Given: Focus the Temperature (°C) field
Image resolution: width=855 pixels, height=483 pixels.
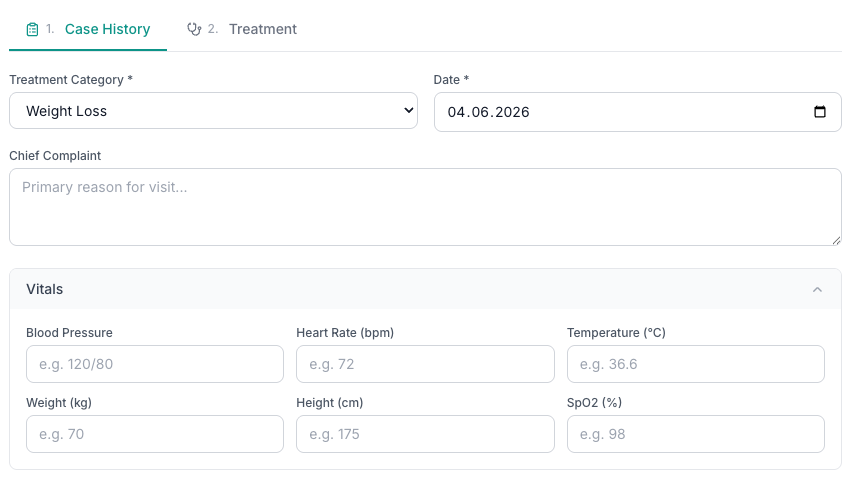Looking at the screenshot, I should coord(696,364).
